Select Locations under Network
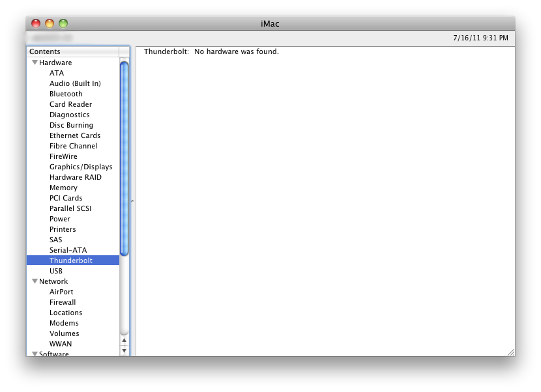The image size is (541, 392). click(66, 313)
